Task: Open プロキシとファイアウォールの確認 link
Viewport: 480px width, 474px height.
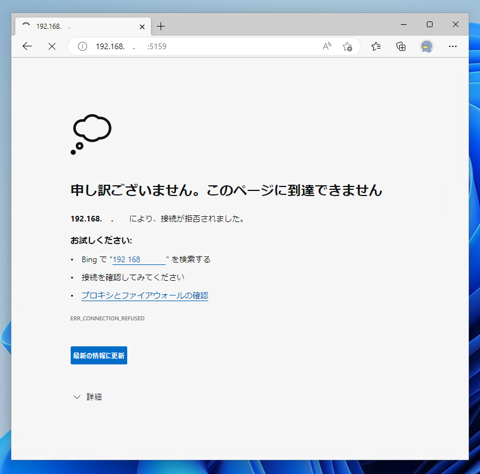Action: pos(145,295)
